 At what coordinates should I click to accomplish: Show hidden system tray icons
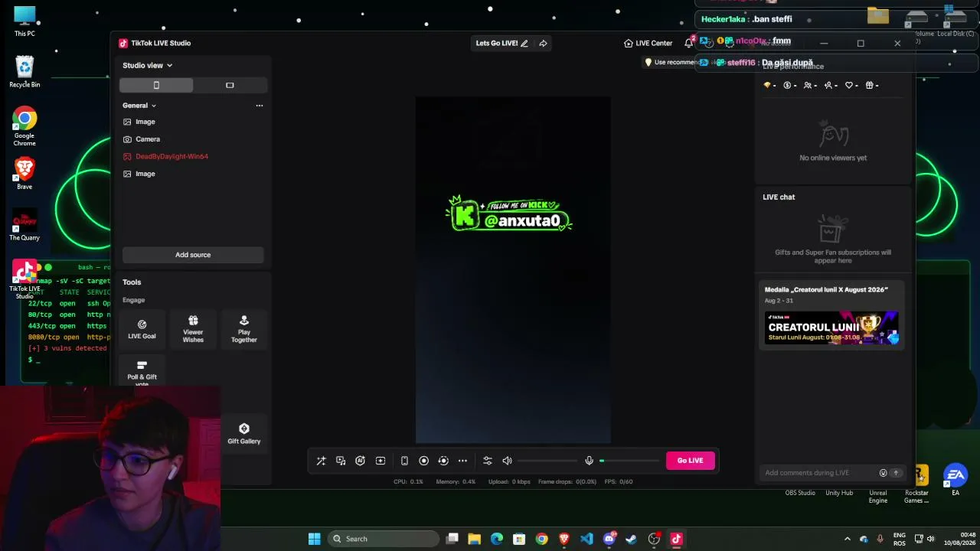pyautogui.click(x=848, y=539)
